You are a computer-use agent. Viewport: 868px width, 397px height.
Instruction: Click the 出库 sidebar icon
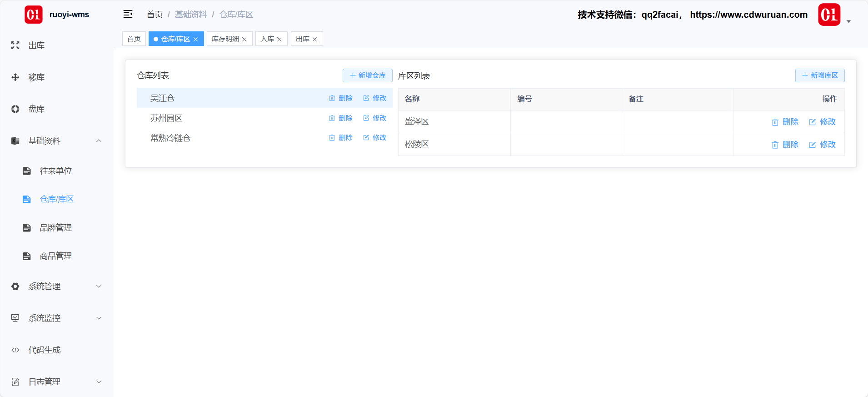pos(15,45)
